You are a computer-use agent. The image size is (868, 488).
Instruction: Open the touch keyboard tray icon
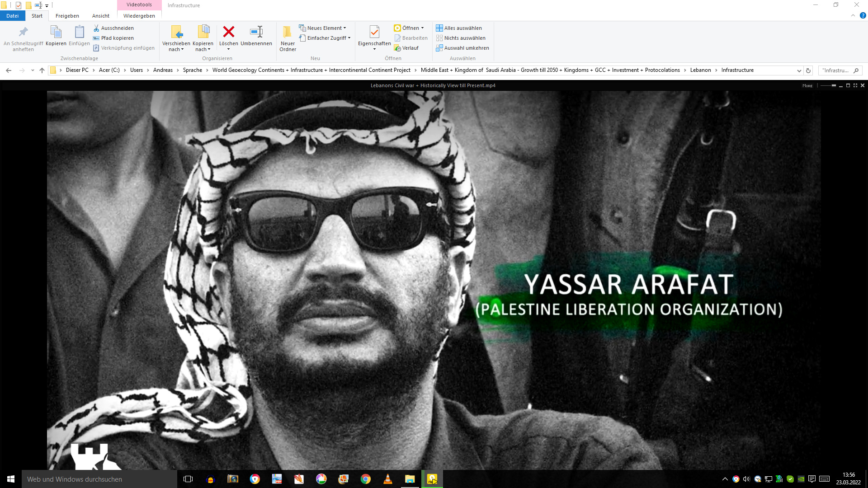coord(824,479)
